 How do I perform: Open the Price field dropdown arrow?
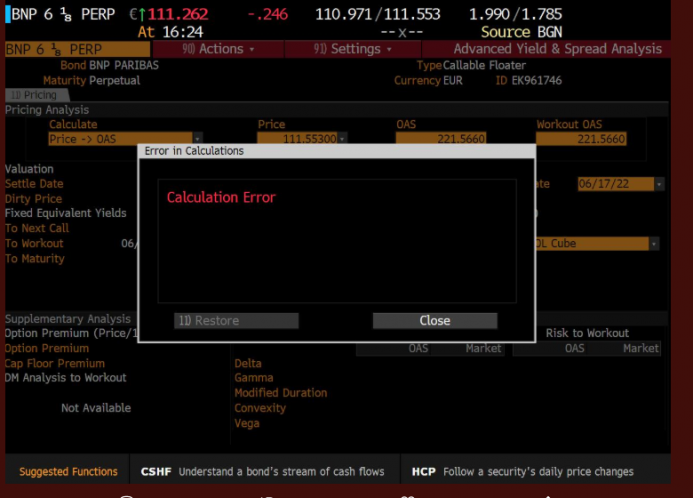342,139
